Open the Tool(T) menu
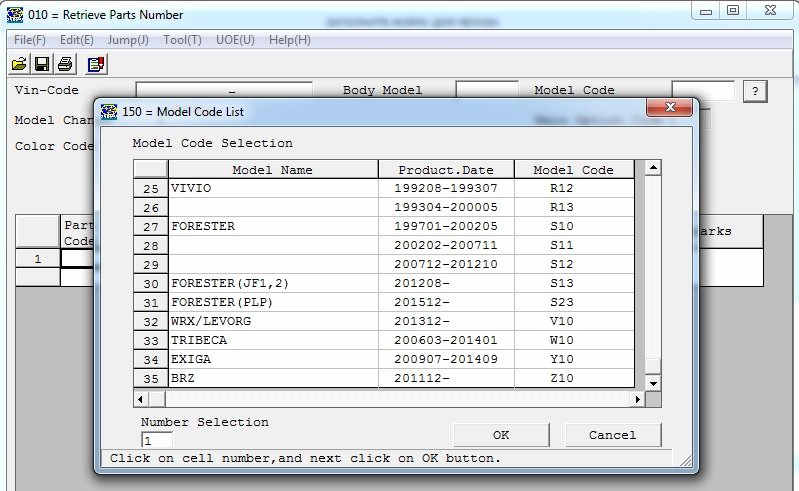This screenshot has width=799, height=491. (182, 40)
